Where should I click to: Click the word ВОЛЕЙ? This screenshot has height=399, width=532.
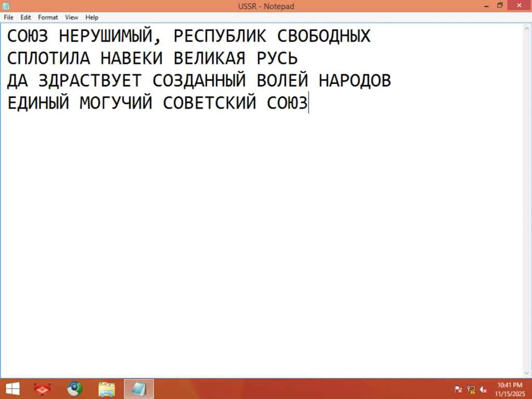[x=282, y=81]
